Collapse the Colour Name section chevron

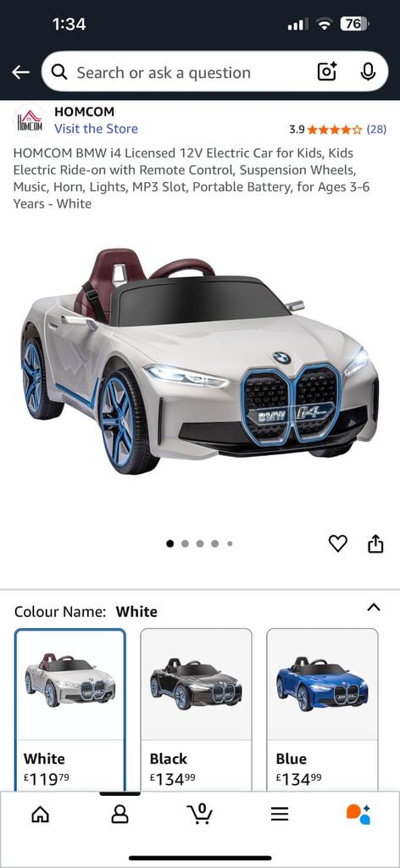click(374, 607)
